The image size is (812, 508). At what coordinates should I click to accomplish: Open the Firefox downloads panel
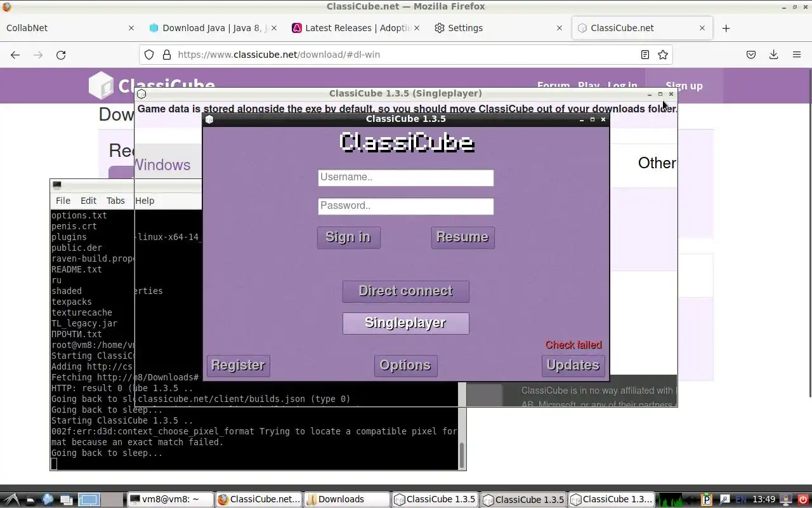point(774,55)
